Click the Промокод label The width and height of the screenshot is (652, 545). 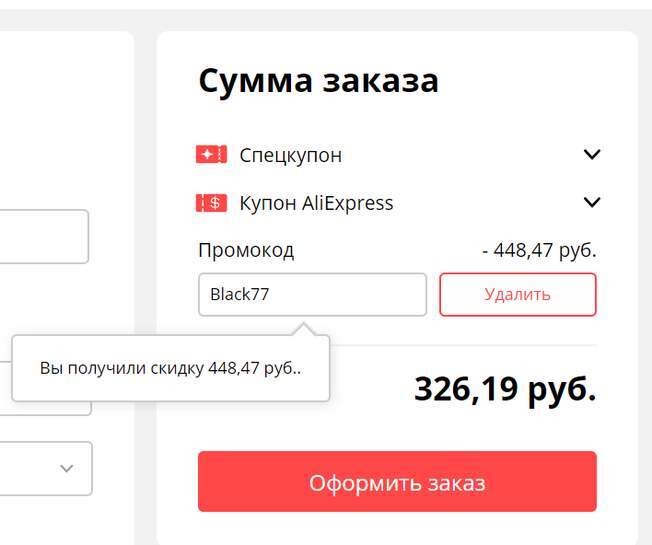coord(246,250)
